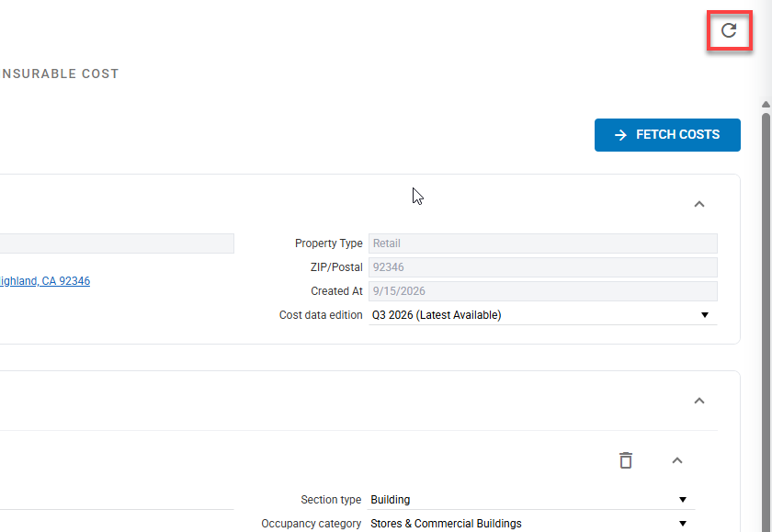Image resolution: width=772 pixels, height=532 pixels.
Task: Click the scrollbar up arrow
Action: (766, 105)
